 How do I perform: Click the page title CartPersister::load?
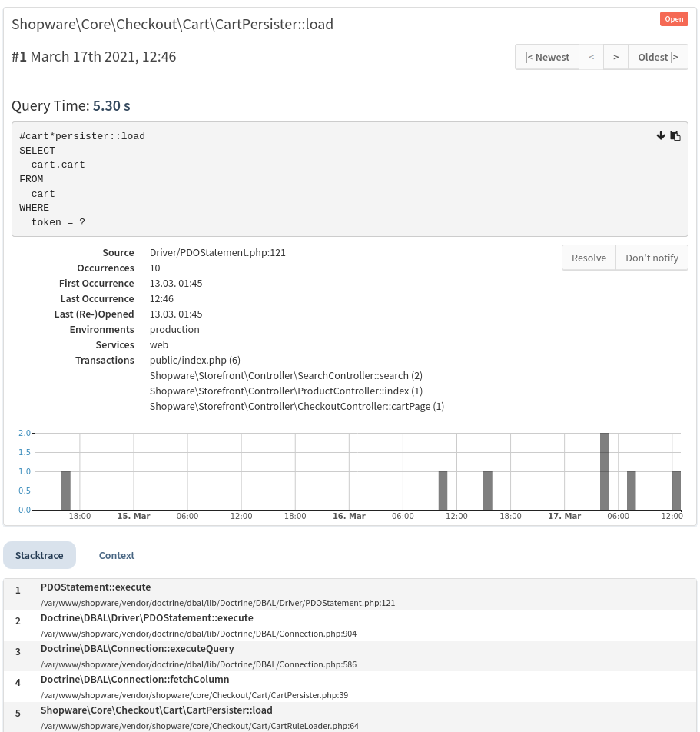pyautogui.click(x=172, y=25)
